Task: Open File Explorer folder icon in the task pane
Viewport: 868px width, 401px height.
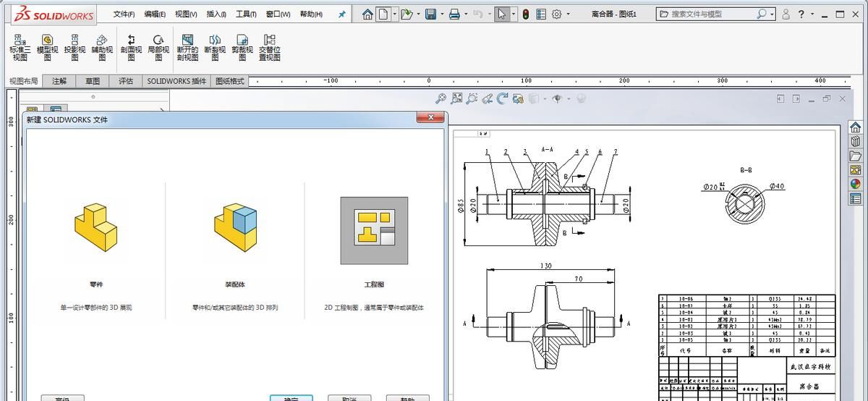Action: 856,156
